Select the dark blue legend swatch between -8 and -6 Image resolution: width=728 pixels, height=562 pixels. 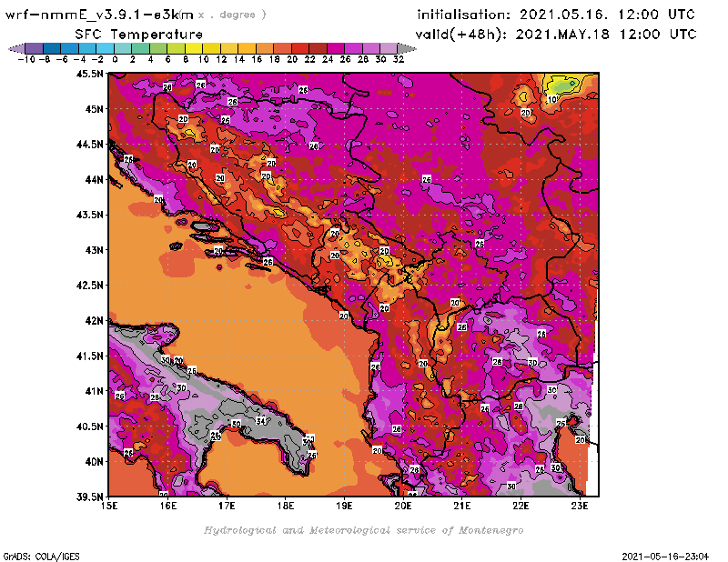point(52,48)
